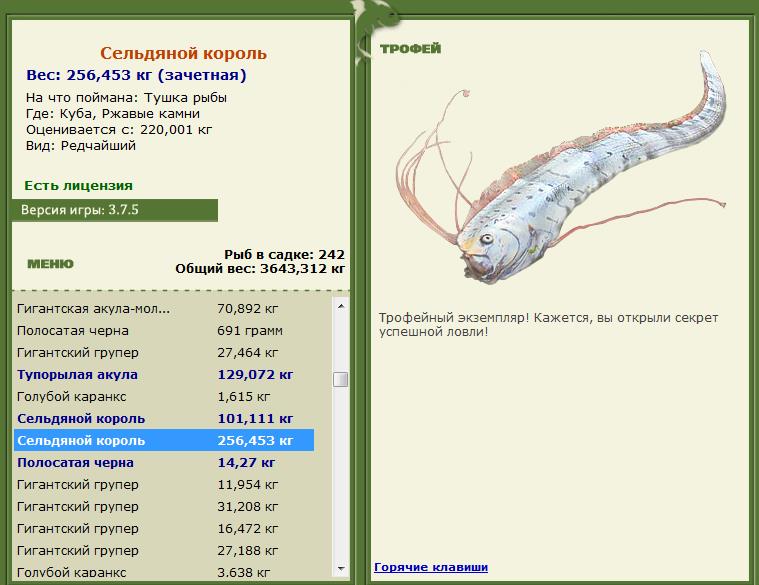The width and height of the screenshot is (759, 585).
Task: Click the fish list scroll down arrow
Action: [341, 569]
